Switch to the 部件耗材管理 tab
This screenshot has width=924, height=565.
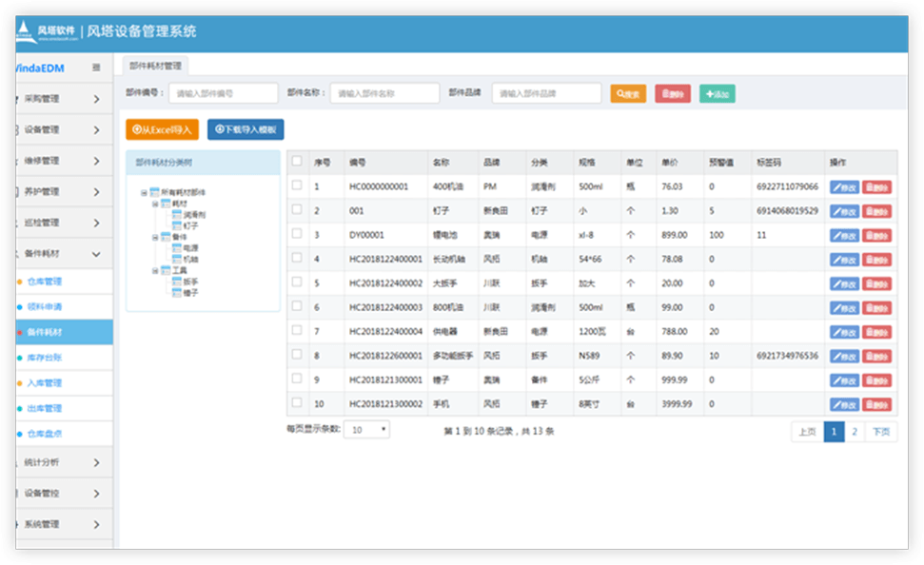click(x=156, y=66)
